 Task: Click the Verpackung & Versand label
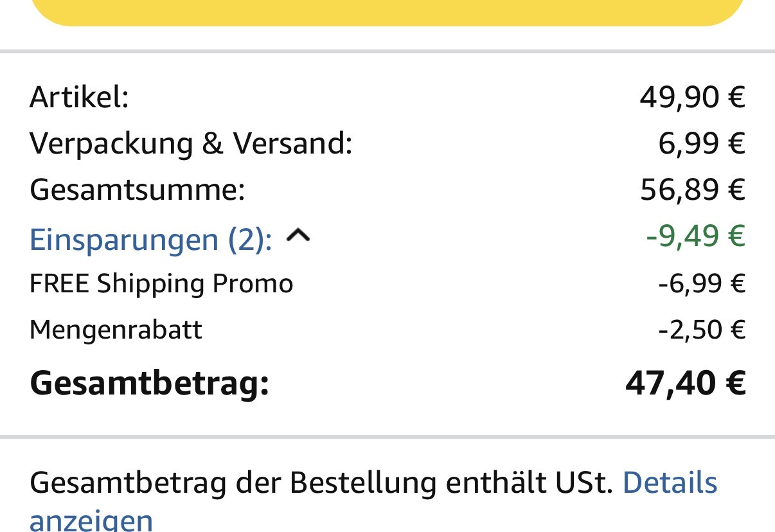click(191, 143)
